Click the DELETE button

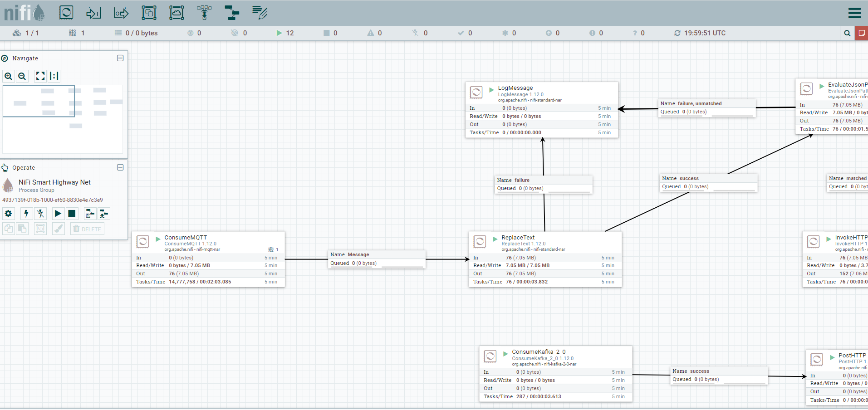87,229
